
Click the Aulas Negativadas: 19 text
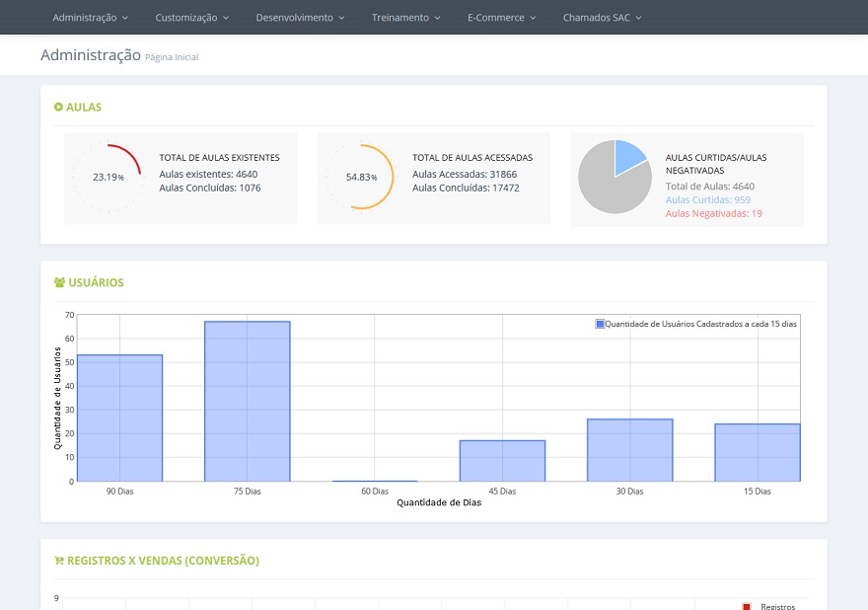coord(713,213)
